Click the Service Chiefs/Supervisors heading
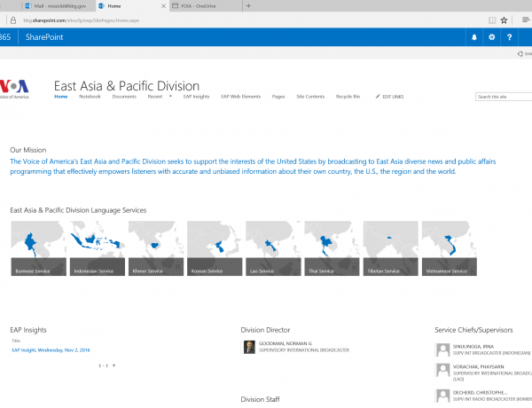The image size is (532, 408). (x=473, y=330)
